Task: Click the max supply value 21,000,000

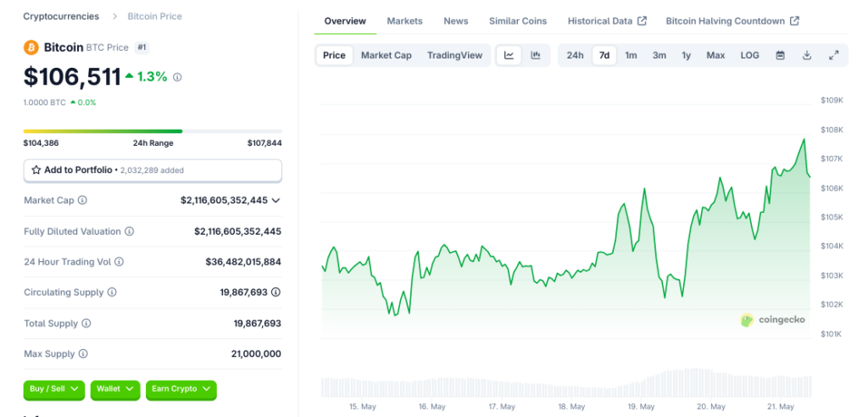Action: [x=256, y=353]
